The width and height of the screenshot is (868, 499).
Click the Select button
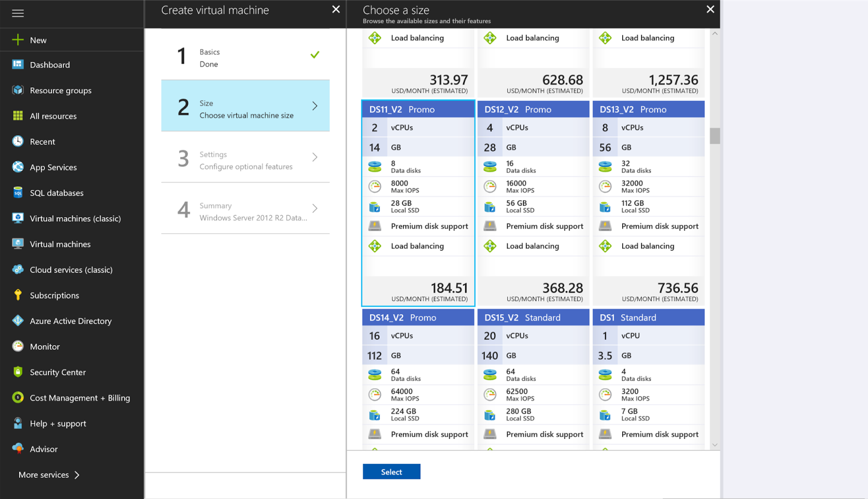coord(391,471)
